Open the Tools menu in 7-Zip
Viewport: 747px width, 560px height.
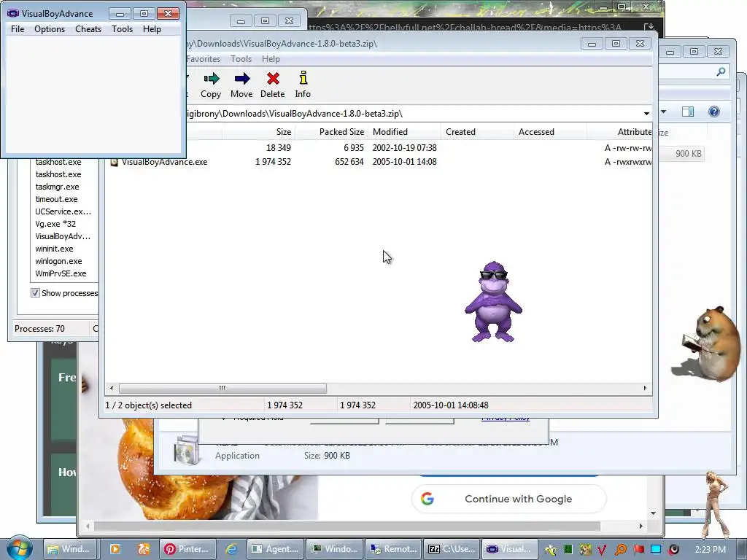(x=241, y=59)
